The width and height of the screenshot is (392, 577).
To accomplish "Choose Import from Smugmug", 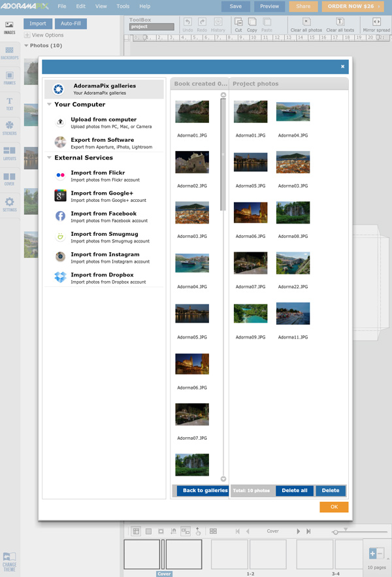I will tap(104, 237).
